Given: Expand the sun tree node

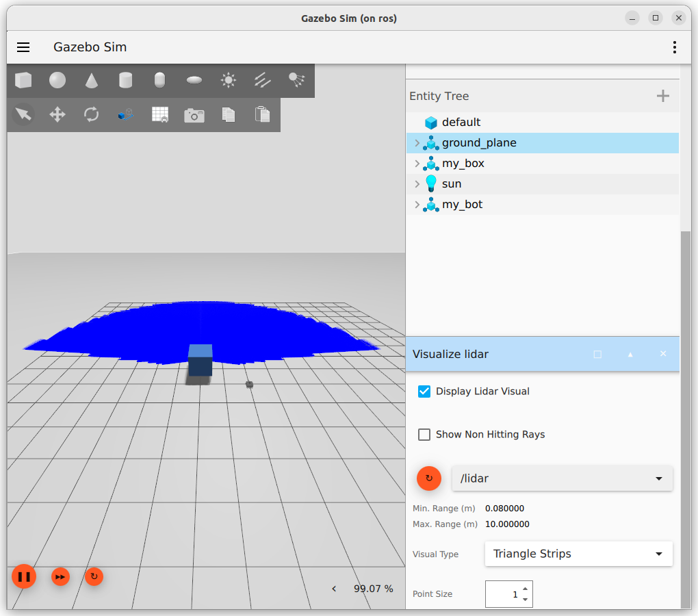Looking at the screenshot, I should click(417, 184).
